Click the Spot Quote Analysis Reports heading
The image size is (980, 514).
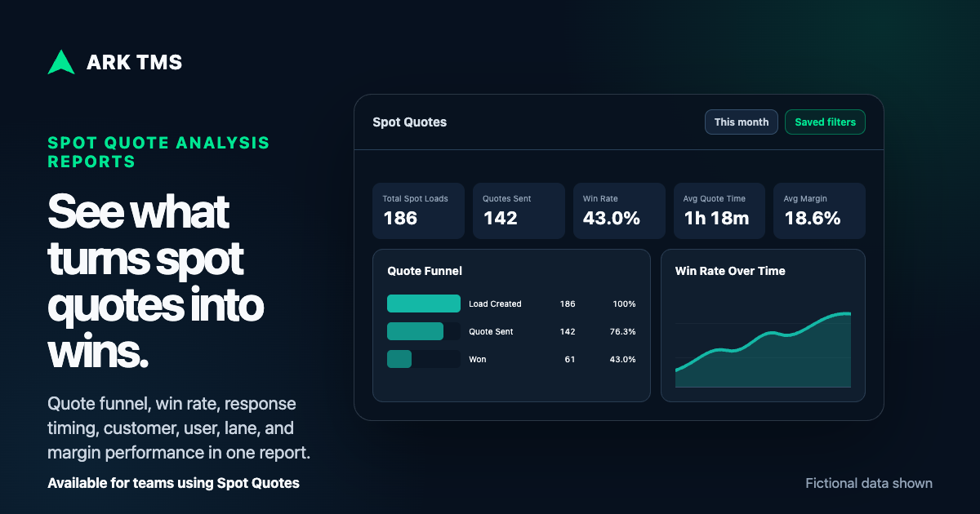coord(158,152)
